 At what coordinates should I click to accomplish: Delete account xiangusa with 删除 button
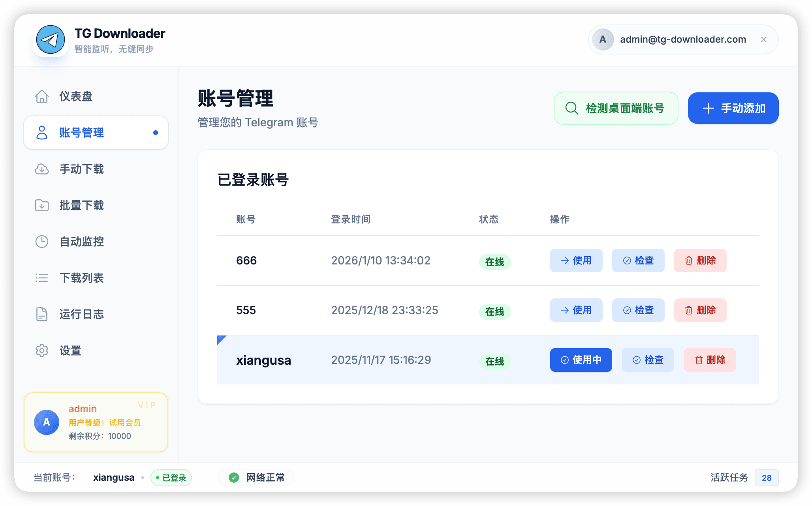click(709, 360)
